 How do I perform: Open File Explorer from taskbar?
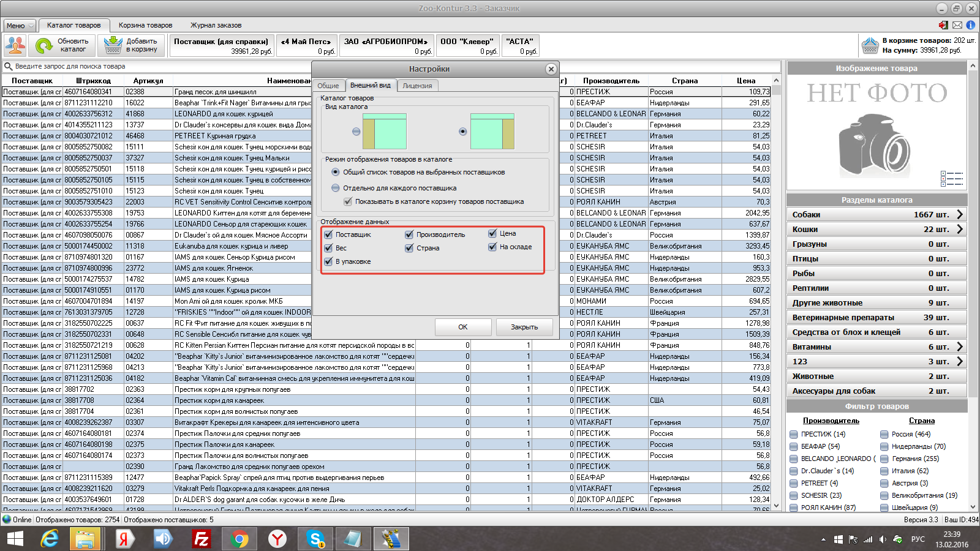(85, 539)
